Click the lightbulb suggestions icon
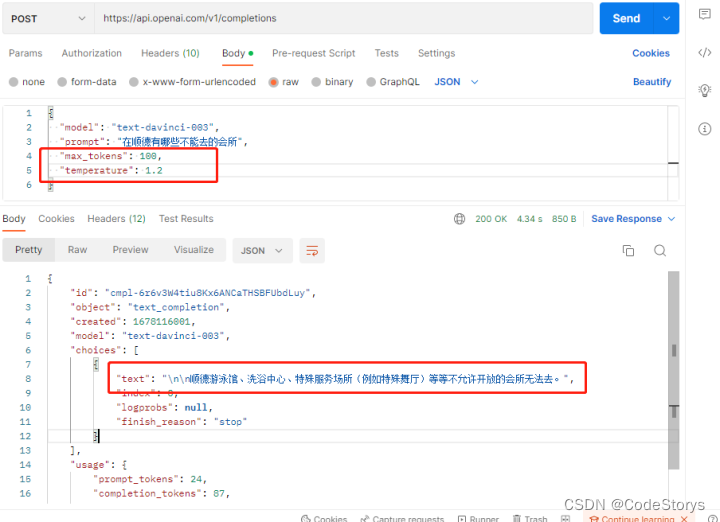 click(x=704, y=90)
